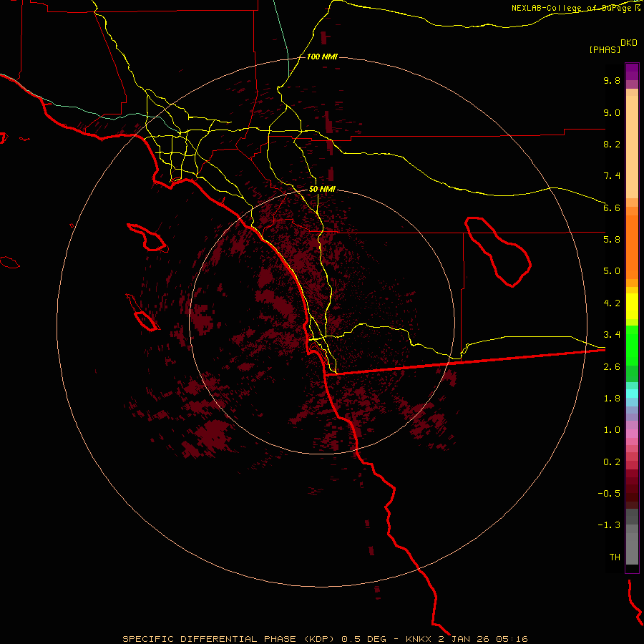Click the 100 NMI range ring label
Viewport: 644px width, 644px height.
(322, 57)
